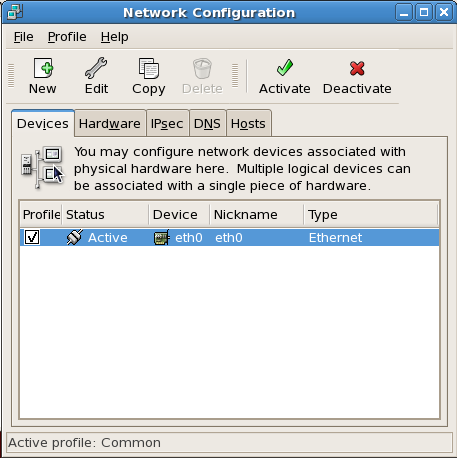Switch to the Hosts tab
The height and width of the screenshot is (458, 457).
point(248,124)
